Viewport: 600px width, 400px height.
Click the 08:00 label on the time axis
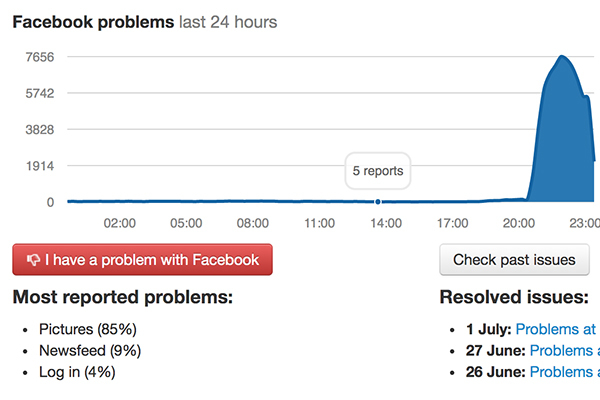point(252,222)
